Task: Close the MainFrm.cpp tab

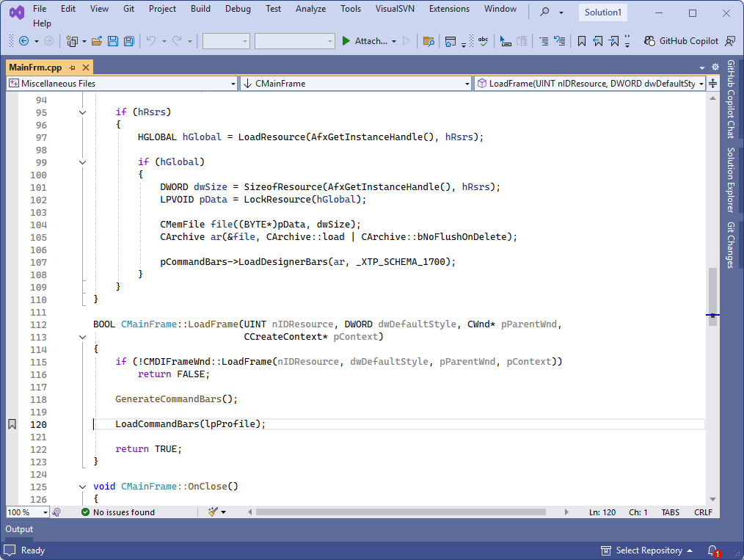Action: (x=86, y=68)
